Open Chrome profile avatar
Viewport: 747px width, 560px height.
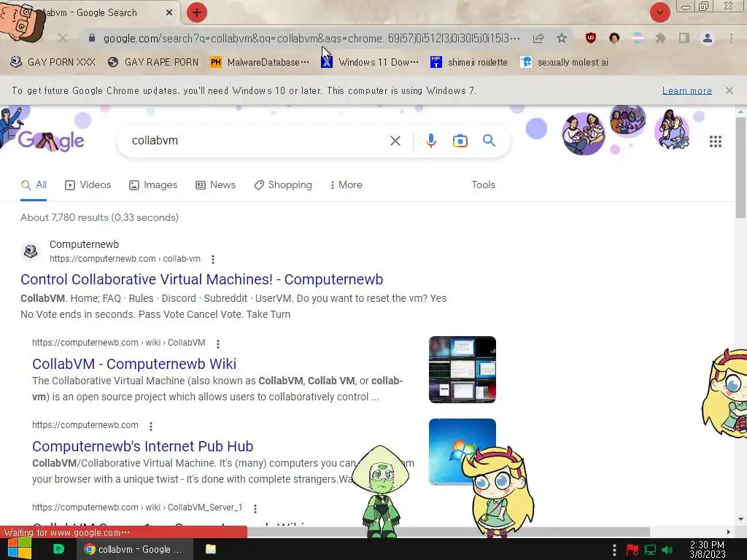point(708,38)
